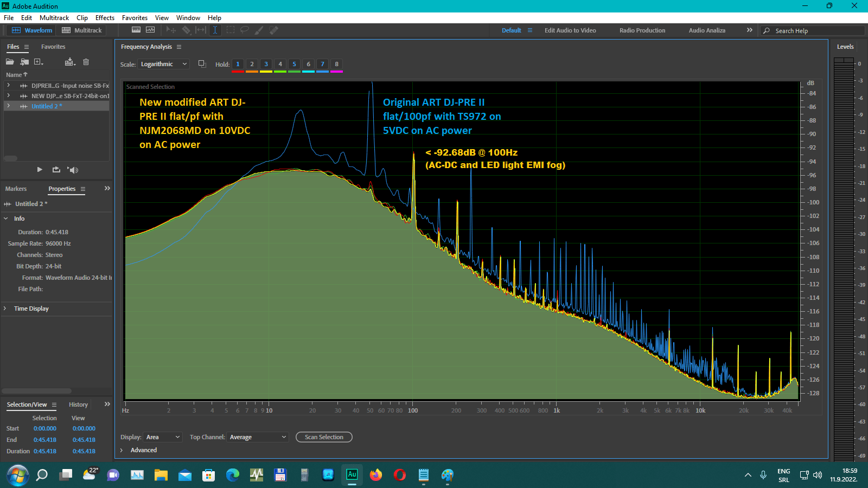The width and height of the screenshot is (868, 488).
Task: Show hidden tabs beside Properties panel
Action: pos(107,189)
